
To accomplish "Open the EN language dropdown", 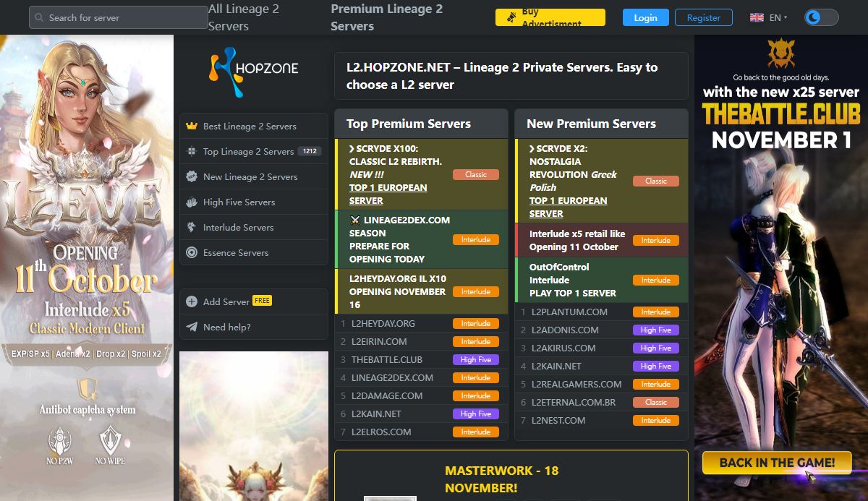I will (778, 17).
